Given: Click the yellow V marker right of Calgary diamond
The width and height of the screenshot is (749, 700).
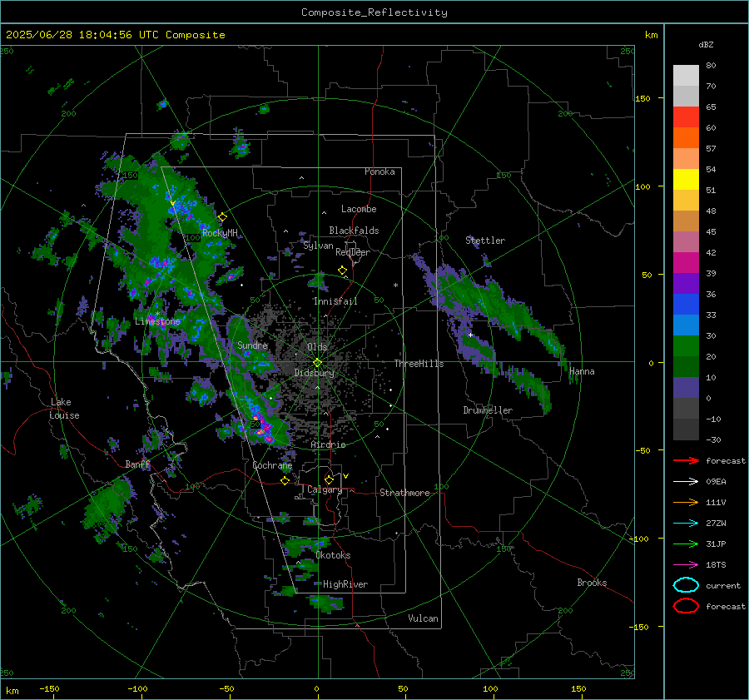Looking at the screenshot, I should click(345, 476).
